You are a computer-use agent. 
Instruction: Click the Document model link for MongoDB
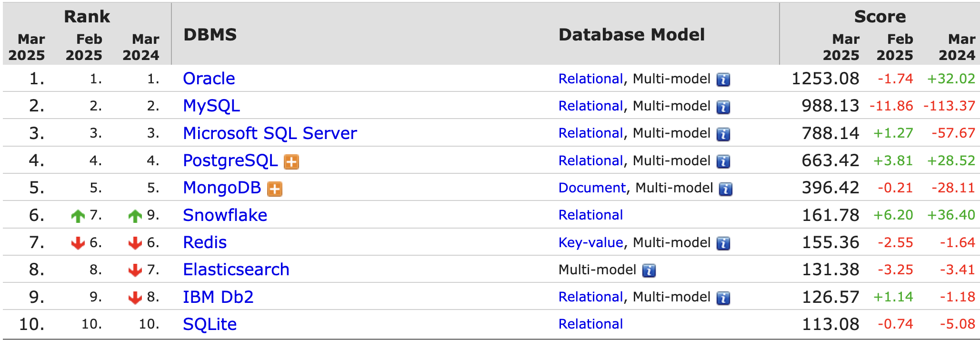point(591,188)
